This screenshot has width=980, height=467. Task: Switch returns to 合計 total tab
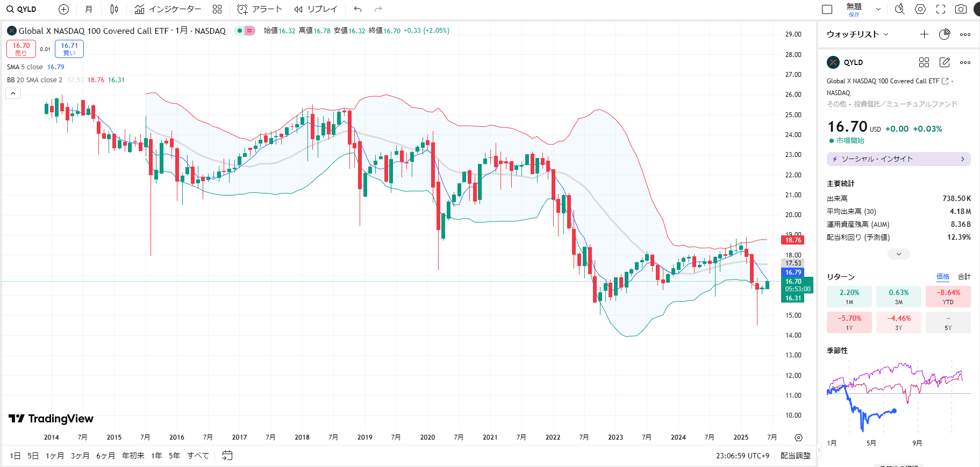[x=964, y=277]
